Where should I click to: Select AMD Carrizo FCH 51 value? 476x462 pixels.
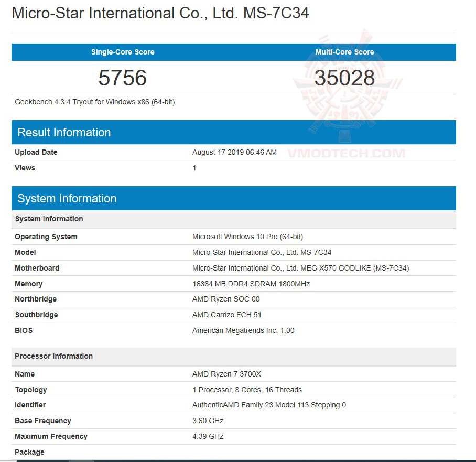227,315
